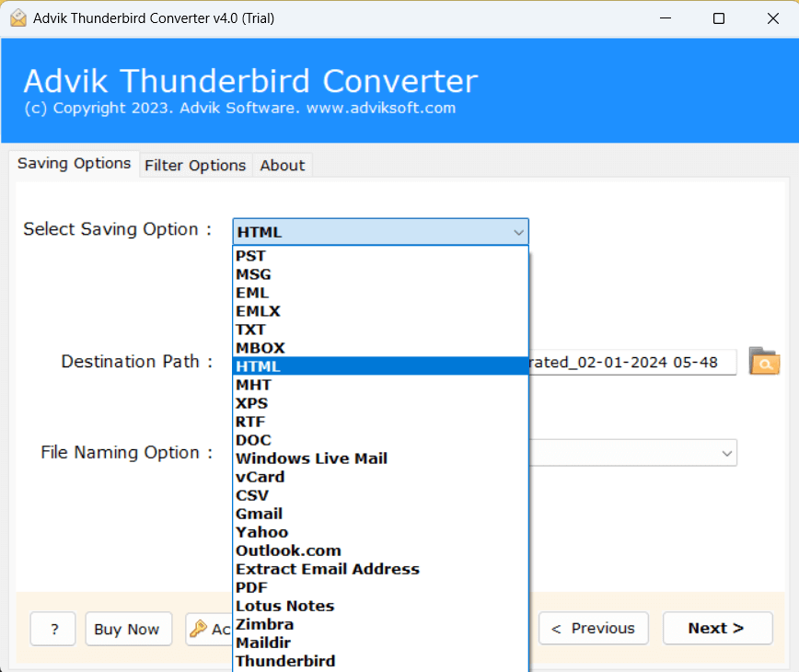Maximize the Advik converter window
The width and height of the screenshot is (799, 672).
[719, 18]
